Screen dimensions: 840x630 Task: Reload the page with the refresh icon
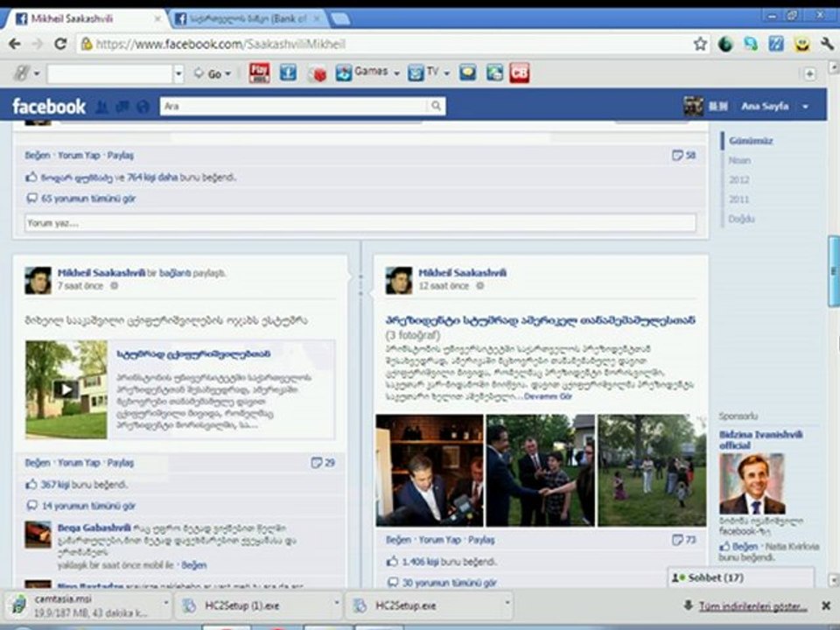click(x=60, y=44)
